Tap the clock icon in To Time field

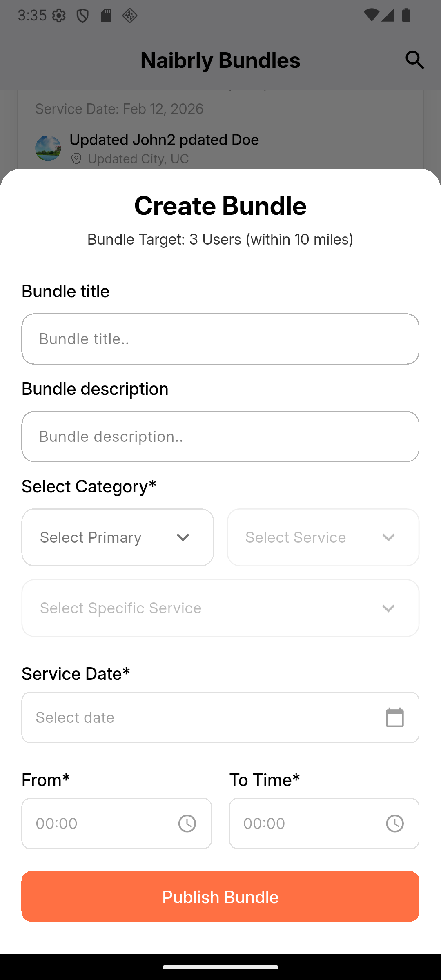(394, 824)
